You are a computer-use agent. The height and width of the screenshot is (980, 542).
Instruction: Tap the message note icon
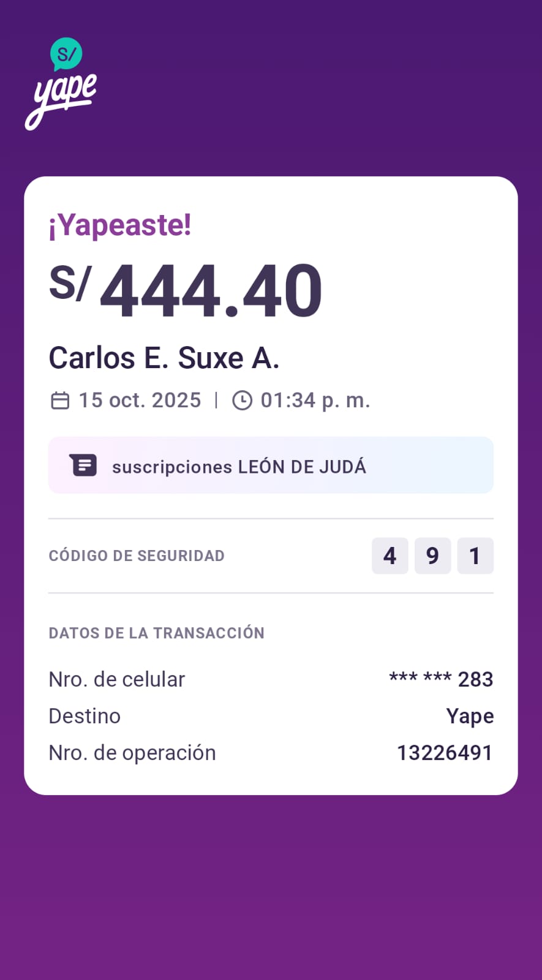83,466
